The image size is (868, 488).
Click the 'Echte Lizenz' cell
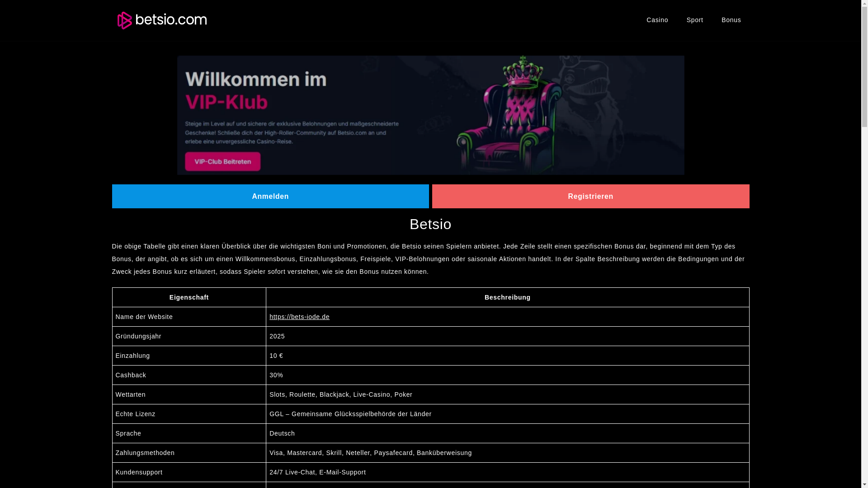point(189,414)
